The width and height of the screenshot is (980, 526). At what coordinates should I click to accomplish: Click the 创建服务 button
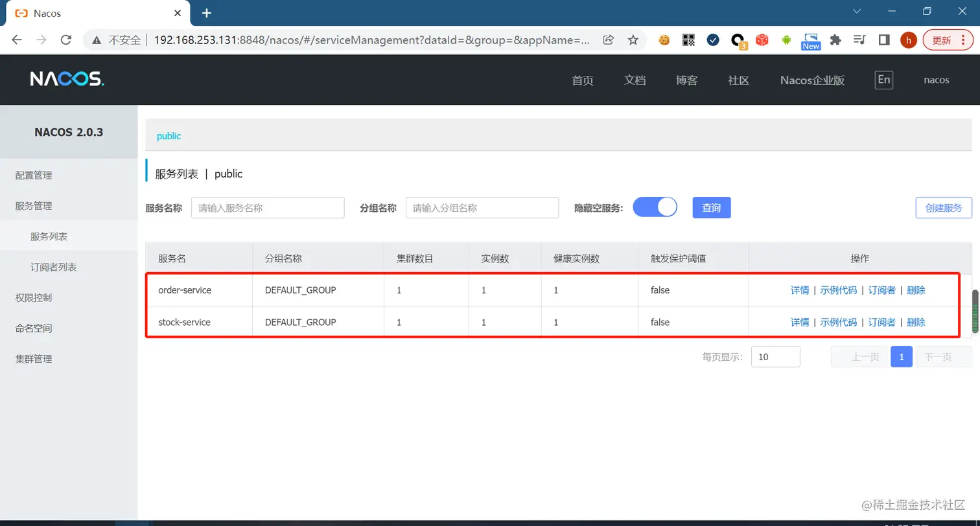tap(944, 208)
